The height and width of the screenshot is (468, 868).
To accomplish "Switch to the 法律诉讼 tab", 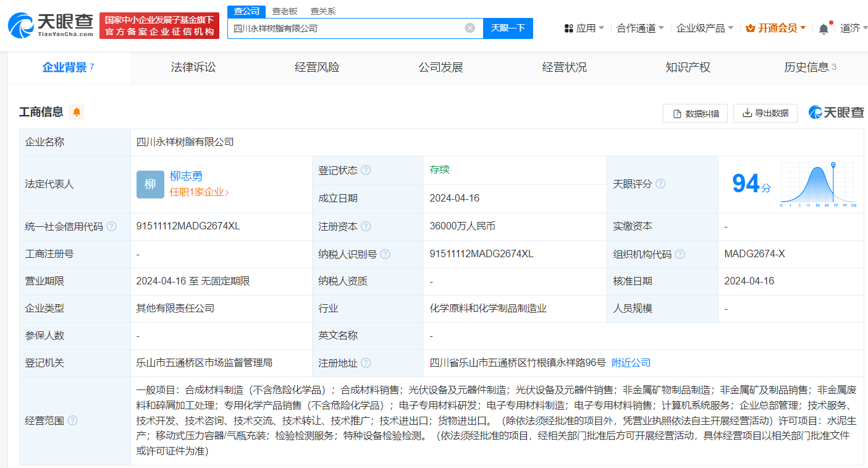I will (192, 67).
